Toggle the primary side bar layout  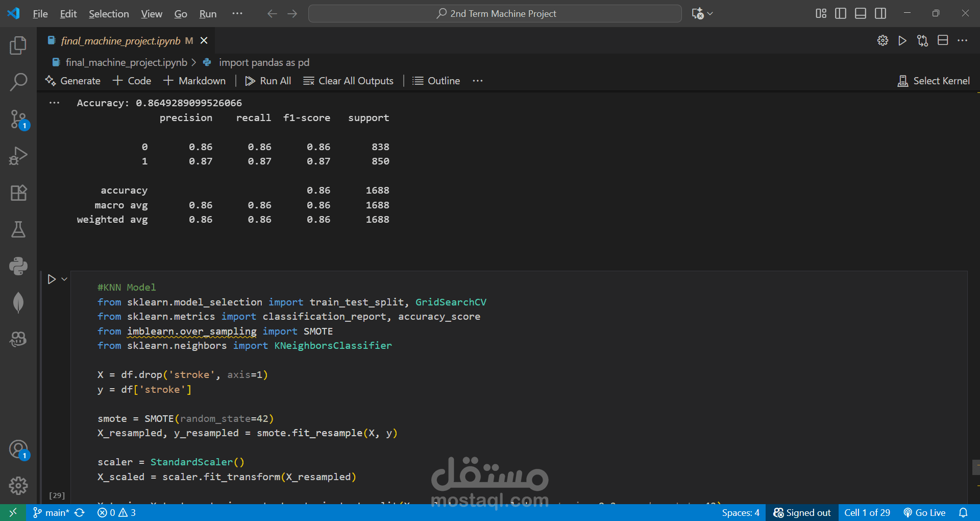click(x=840, y=14)
